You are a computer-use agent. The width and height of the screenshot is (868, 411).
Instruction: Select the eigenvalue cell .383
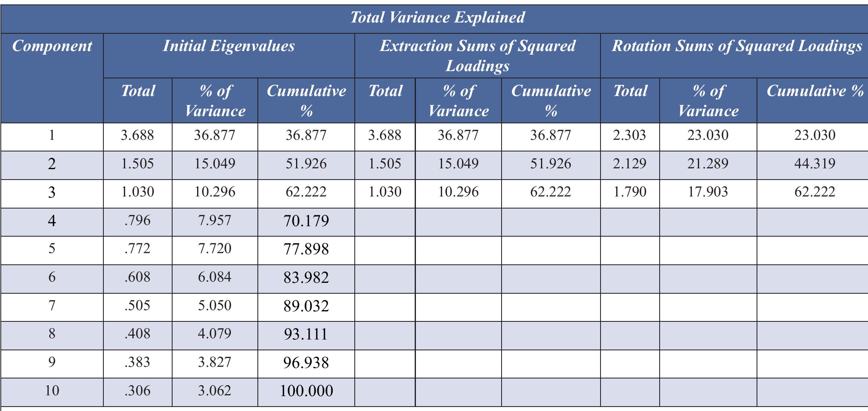(138, 362)
